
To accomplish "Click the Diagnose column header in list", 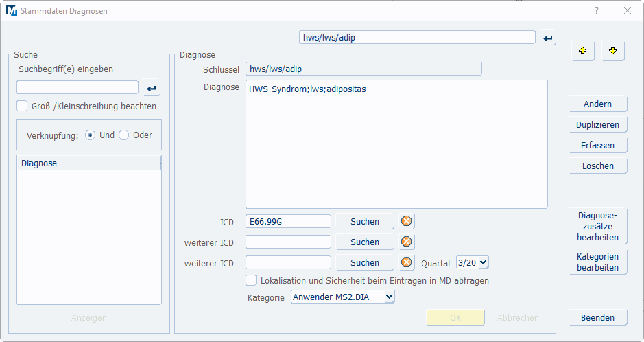I will [88, 163].
